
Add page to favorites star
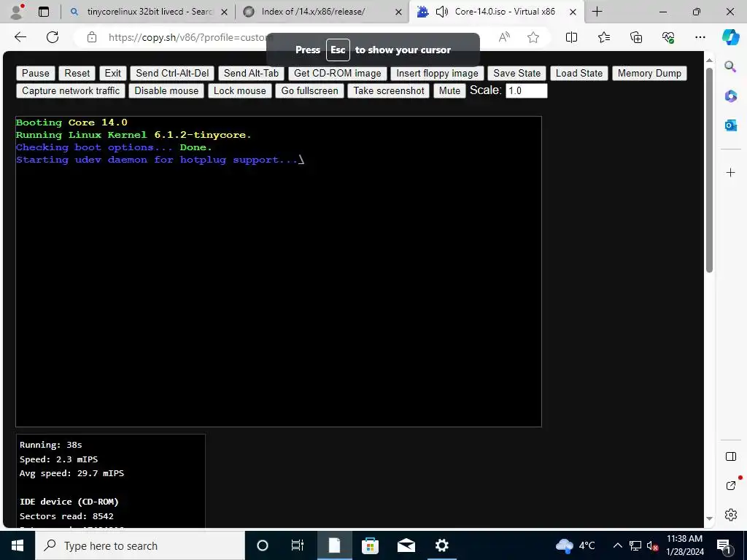533,37
